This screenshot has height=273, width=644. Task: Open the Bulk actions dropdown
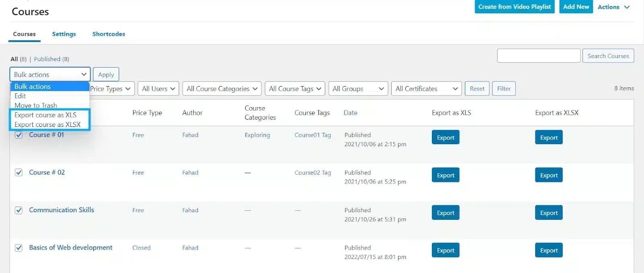pyautogui.click(x=50, y=74)
